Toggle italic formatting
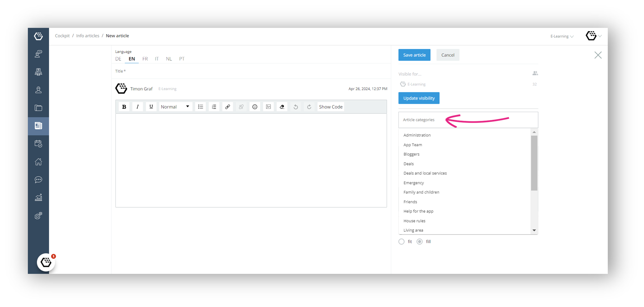 pos(137,107)
